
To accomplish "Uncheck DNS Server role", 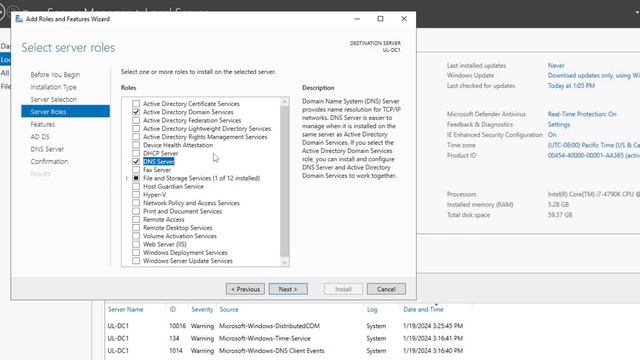I will tap(136, 162).
